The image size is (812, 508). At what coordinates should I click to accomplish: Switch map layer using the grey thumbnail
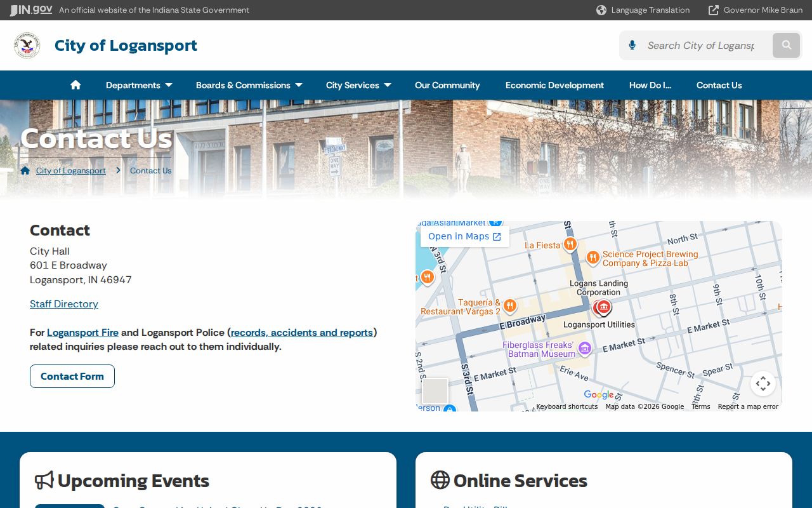(435, 391)
